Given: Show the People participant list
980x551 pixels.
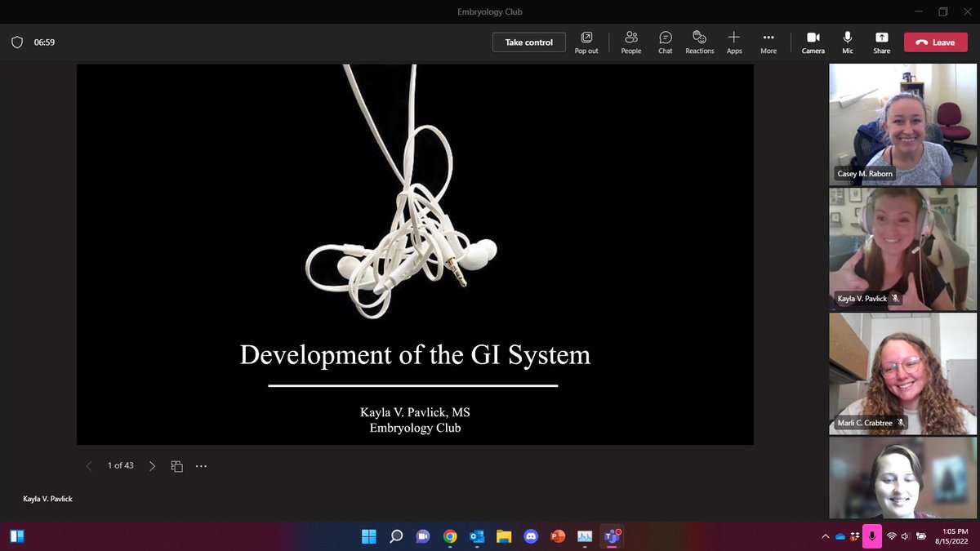Looking at the screenshot, I should (x=630, y=42).
